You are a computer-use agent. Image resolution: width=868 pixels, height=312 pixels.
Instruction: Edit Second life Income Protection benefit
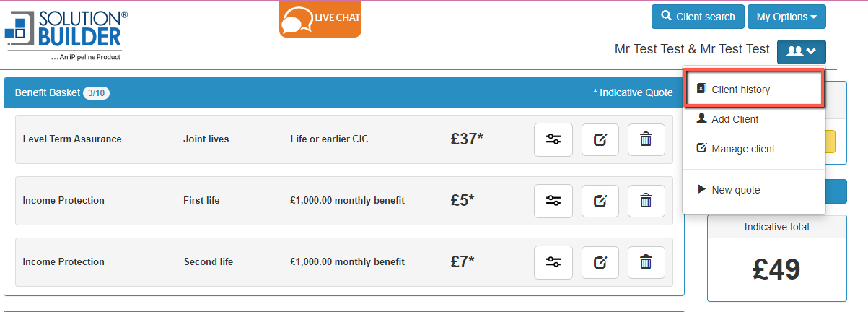click(x=600, y=262)
